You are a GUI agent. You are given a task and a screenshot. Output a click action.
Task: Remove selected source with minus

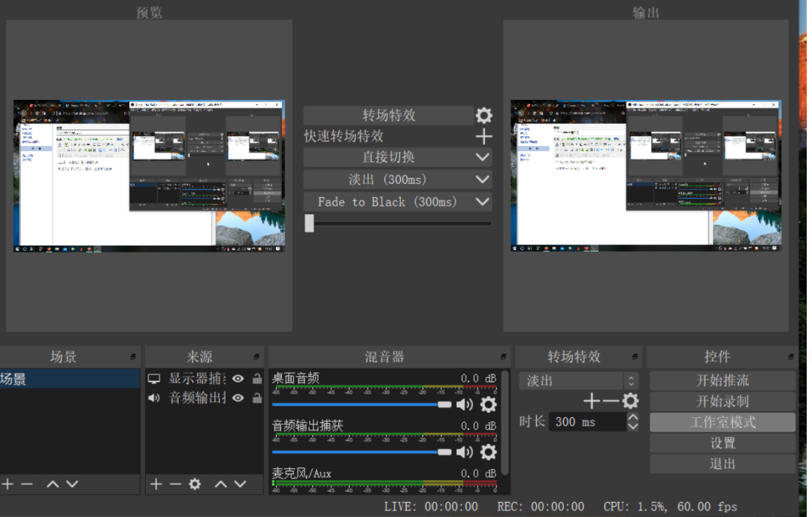pos(175,484)
